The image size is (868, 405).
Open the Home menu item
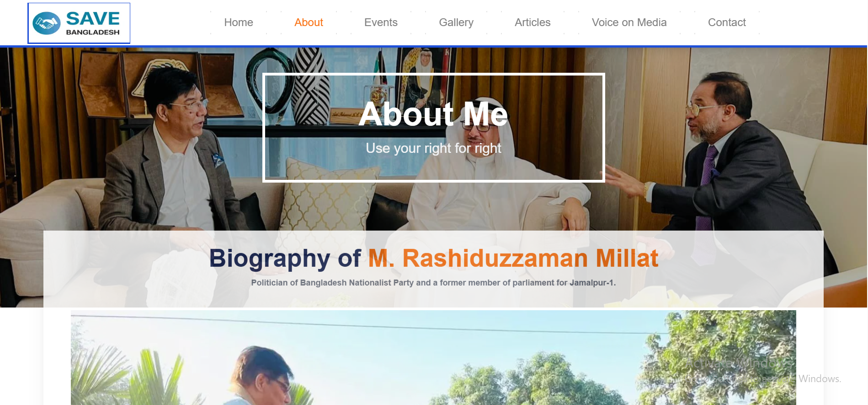tap(239, 22)
